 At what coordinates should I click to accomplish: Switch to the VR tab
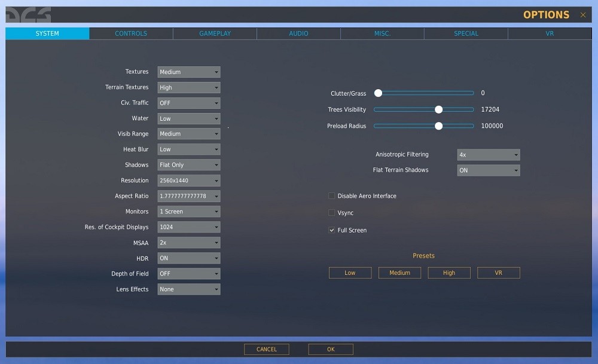coord(550,33)
